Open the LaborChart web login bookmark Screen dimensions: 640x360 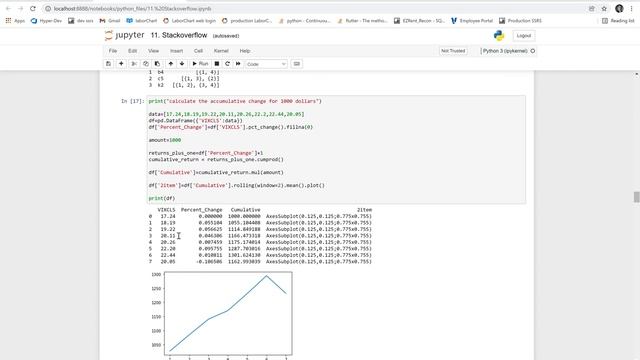(189, 20)
